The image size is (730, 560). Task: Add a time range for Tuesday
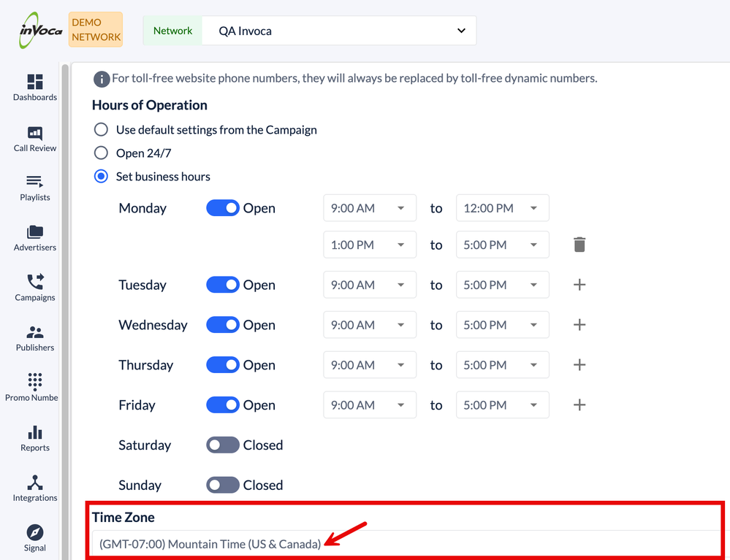point(579,285)
